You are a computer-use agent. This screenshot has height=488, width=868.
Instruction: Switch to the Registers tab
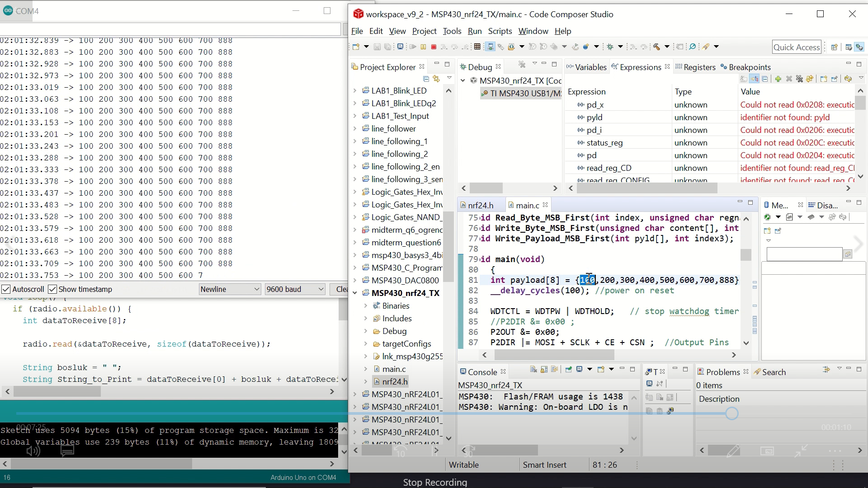[695, 67]
